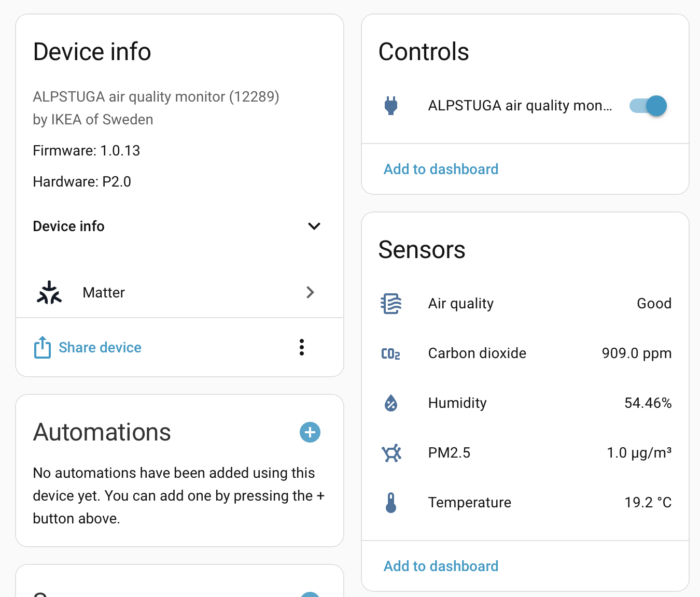Click the Air quality sensor icon
The height and width of the screenshot is (597, 700).
tap(391, 304)
